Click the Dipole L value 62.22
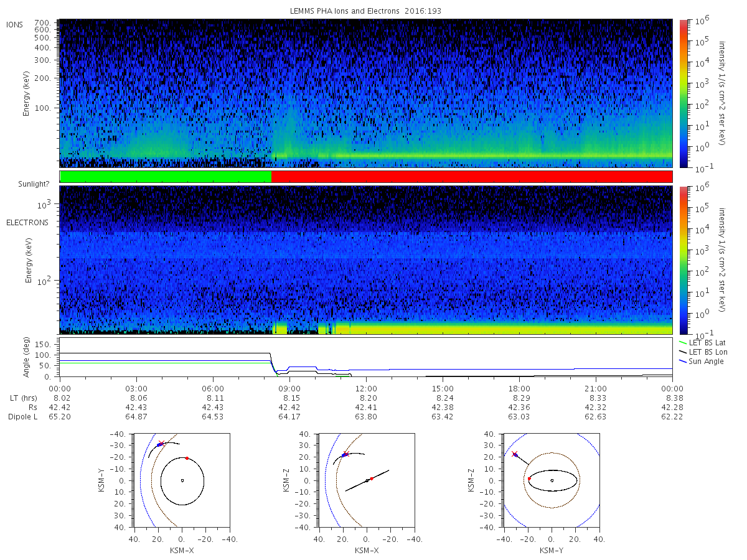This screenshot has height=560, width=747. point(672,417)
